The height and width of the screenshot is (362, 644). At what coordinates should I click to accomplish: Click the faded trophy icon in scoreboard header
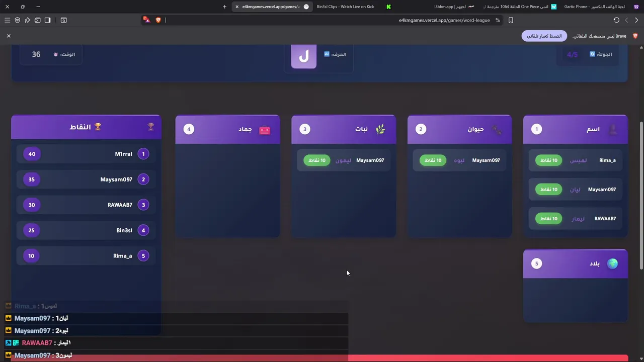[x=150, y=127]
